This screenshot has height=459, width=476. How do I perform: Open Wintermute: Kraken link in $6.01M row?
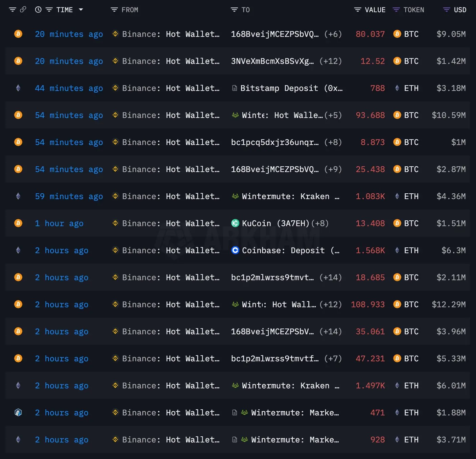[291, 386]
